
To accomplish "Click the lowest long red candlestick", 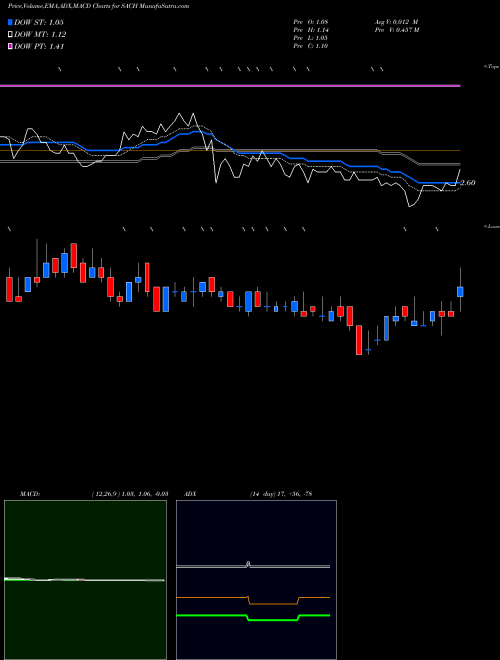I will click(x=359, y=340).
